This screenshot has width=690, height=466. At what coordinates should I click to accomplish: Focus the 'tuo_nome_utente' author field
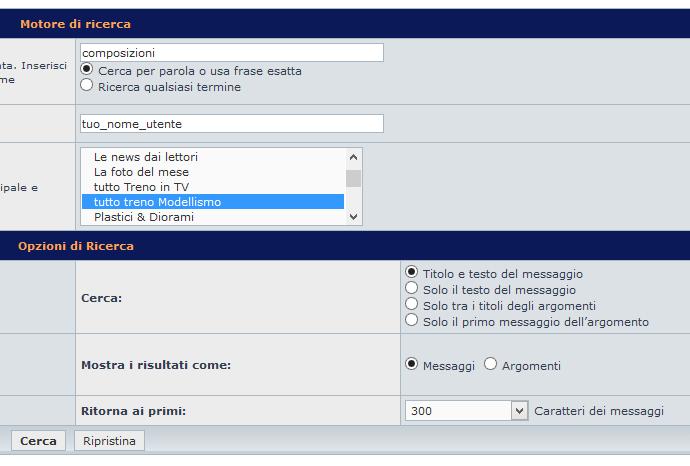231,123
